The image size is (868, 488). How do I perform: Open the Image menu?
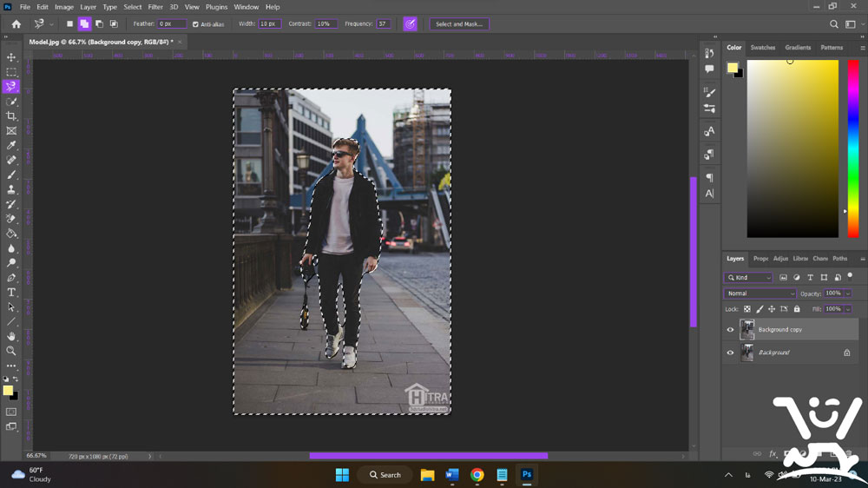64,7
